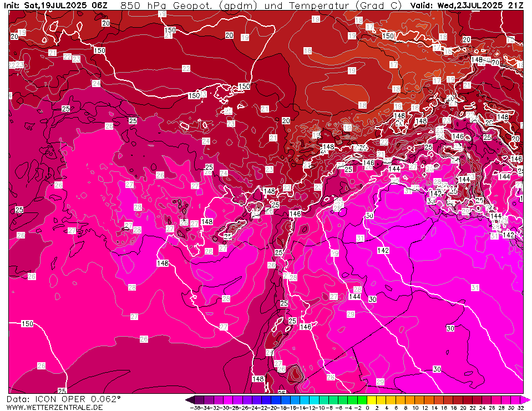This screenshot has width=532, height=411.
Task: Click the '850 hPa' level text
Action: tap(144, 6)
